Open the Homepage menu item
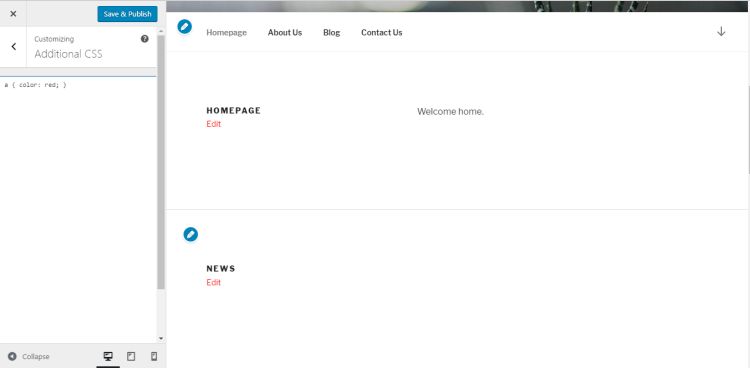Image resolution: width=750 pixels, height=368 pixels. point(226,33)
